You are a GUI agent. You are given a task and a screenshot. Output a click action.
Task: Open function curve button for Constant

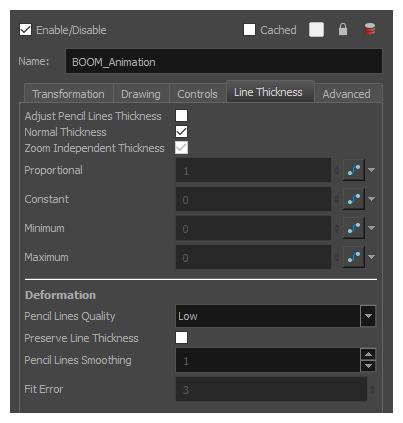[x=354, y=199]
